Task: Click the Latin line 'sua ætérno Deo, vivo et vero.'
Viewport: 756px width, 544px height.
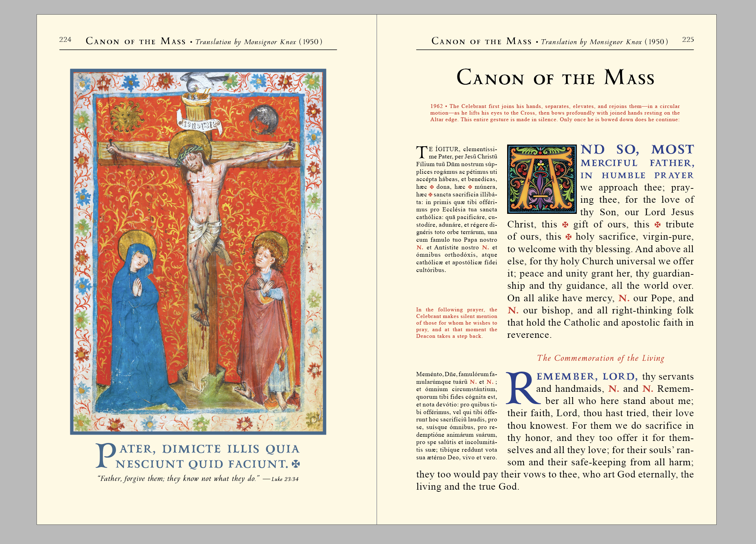Action: [456, 458]
